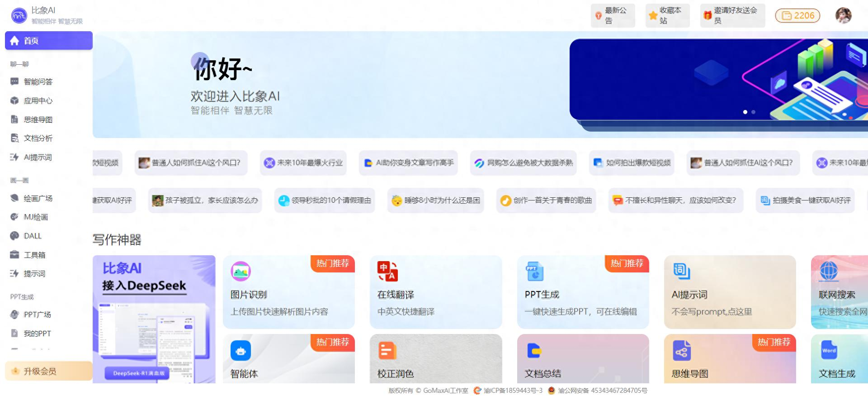This screenshot has width=868, height=396.
Task: Click the 写作神器 section heading
Action: pos(117,239)
